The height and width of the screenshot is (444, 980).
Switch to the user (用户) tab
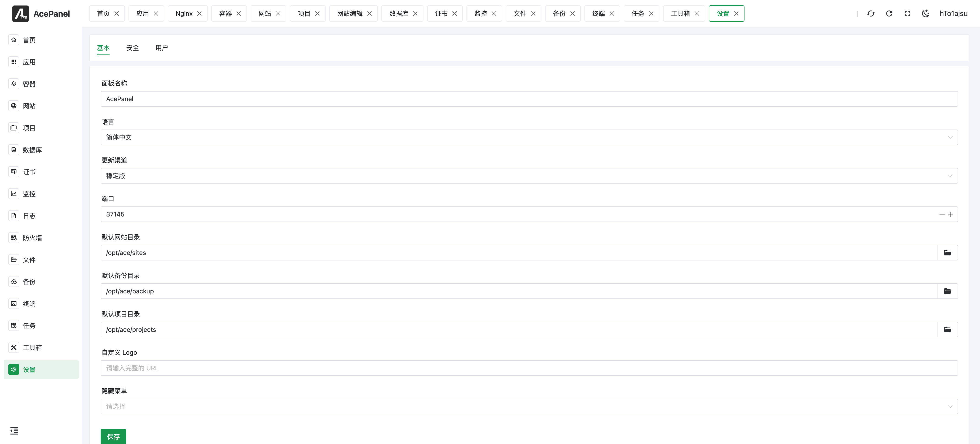pyautogui.click(x=161, y=48)
